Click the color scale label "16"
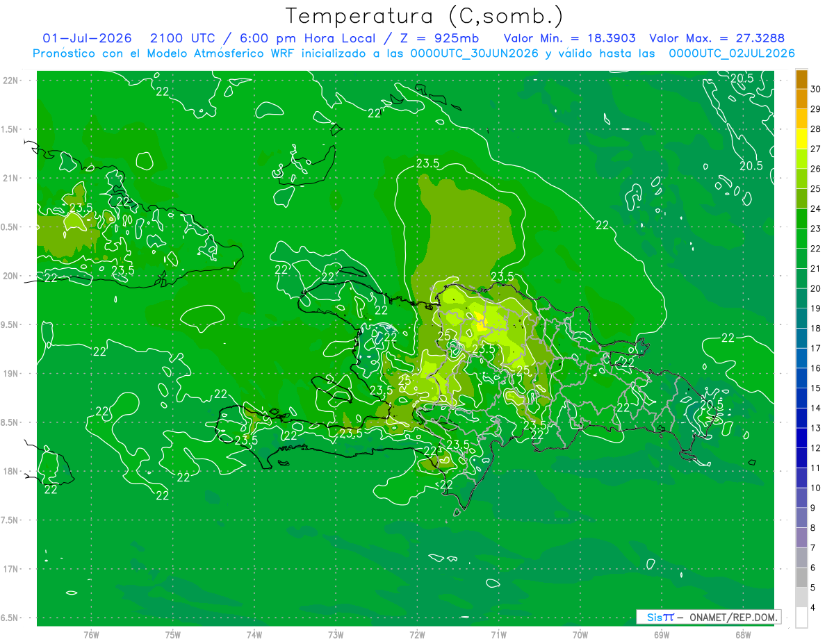Viewport: 834px width, 644px height. click(x=816, y=368)
